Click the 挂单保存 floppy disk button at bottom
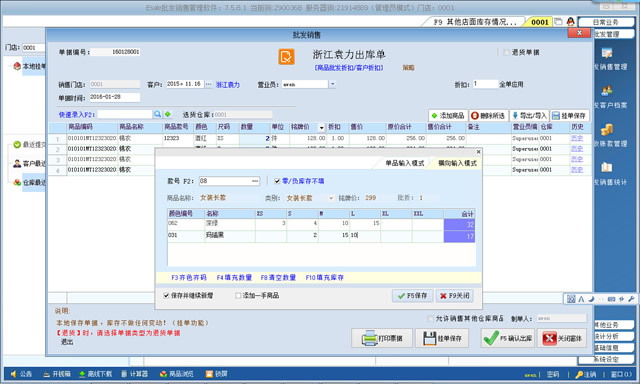The height and width of the screenshot is (384, 640). tap(442, 338)
